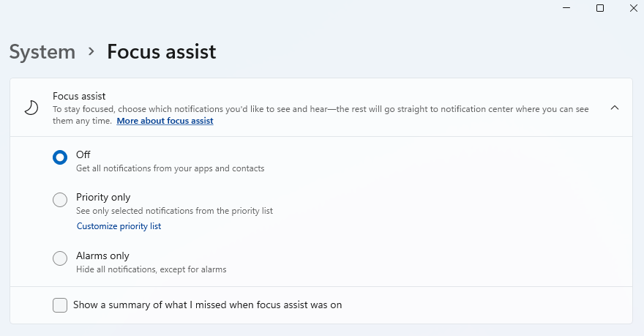The height and width of the screenshot is (336, 644).
Task: Click the moon icon beside Focus assist
Action: pos(30,108)
